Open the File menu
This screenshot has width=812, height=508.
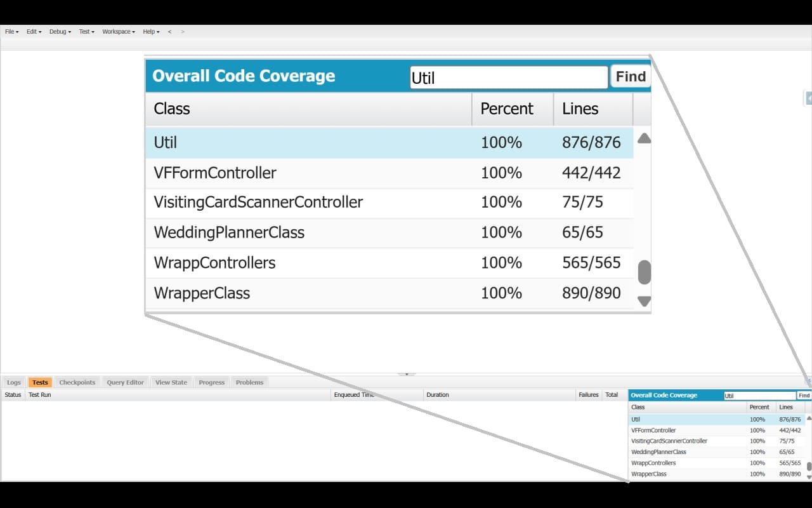(12, 32)
